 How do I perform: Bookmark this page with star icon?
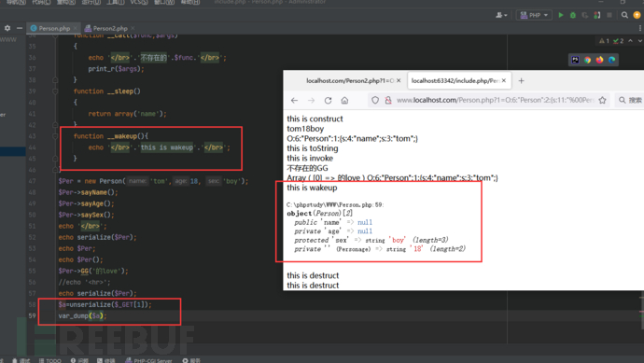point(602,100)
